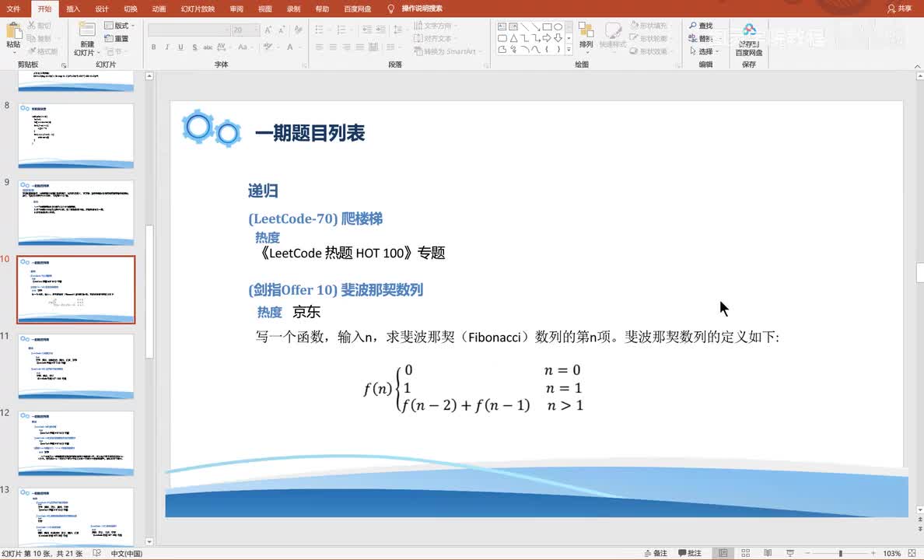
Task: Select the triangle shape in Drawing gallery
Action: pyautogui.click(x=513, y=38)
